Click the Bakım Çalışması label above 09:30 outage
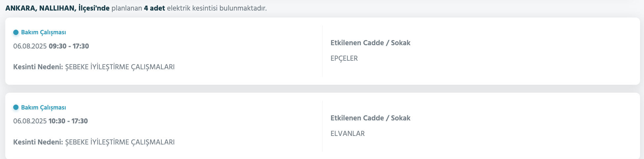The image size is (644, 159). 43,32
